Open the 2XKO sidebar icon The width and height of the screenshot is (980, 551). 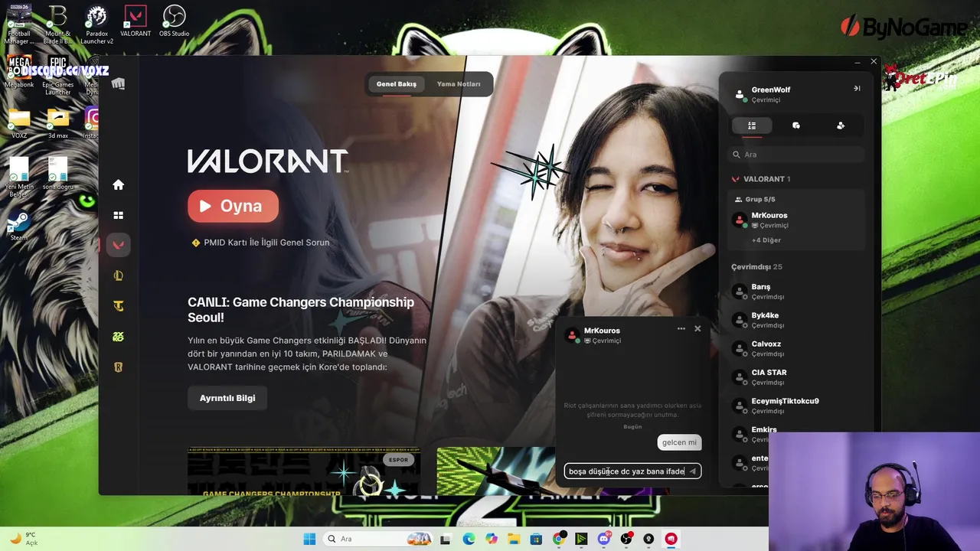coord(118,337)
